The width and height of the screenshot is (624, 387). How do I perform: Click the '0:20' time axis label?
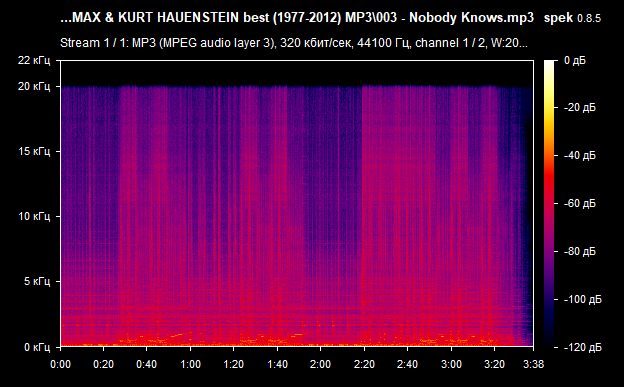(103, 364)
